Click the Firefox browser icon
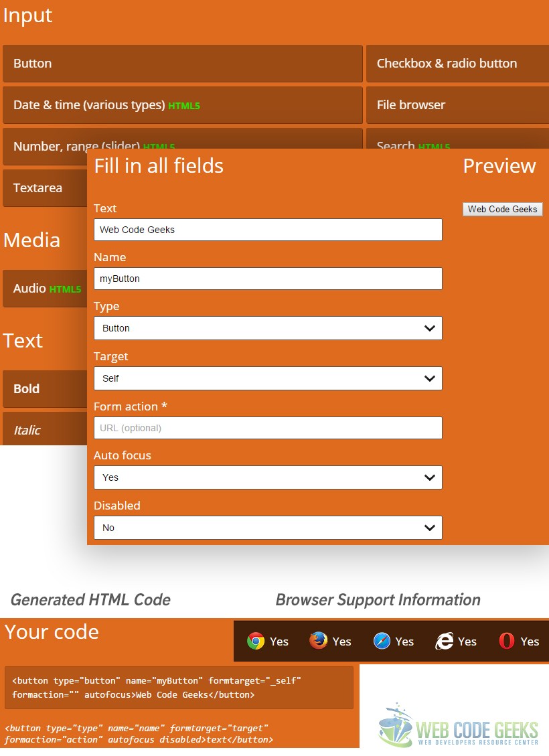 (318, 641)
